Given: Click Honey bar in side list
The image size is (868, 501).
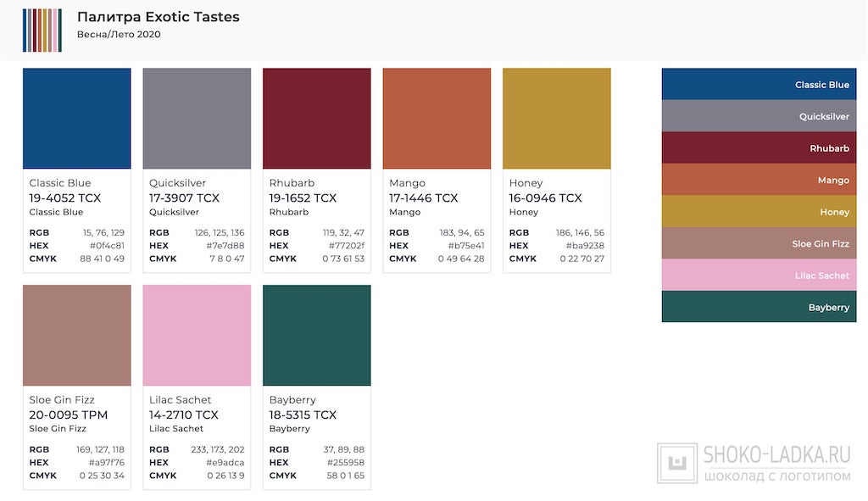Looking at the screenshot, I should pyautogui.click(x=759, y=212).
